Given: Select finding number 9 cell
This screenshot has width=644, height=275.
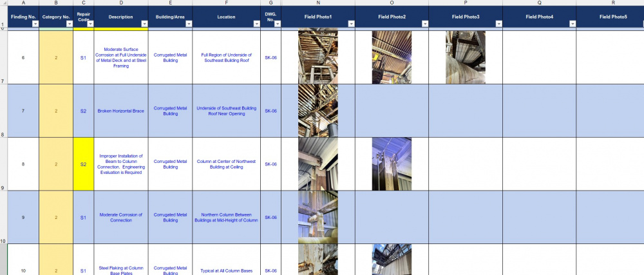Looking at the screenshot, I should 23,218.
